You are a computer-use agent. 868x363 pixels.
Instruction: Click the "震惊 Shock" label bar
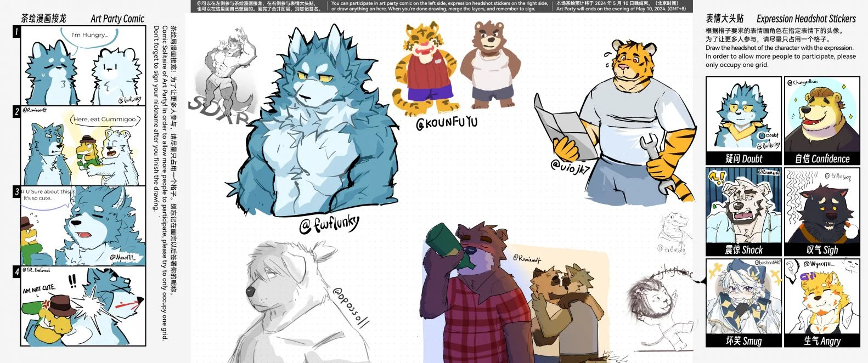click(x=743, y=249)
